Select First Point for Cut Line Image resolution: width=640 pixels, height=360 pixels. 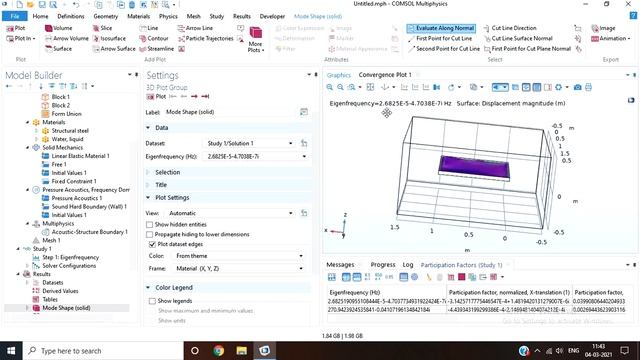[440, 38]
